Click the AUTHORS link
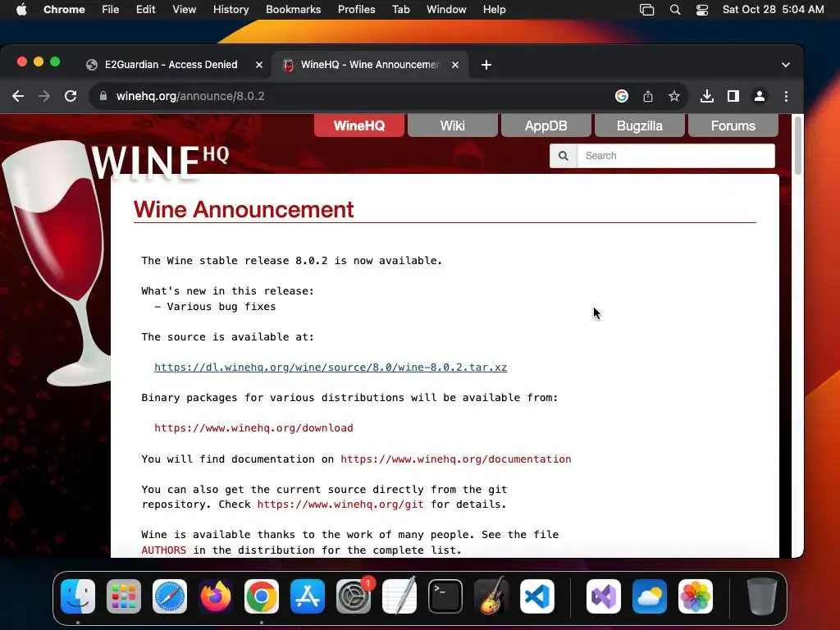840x630 pixels. click(163, 550)
